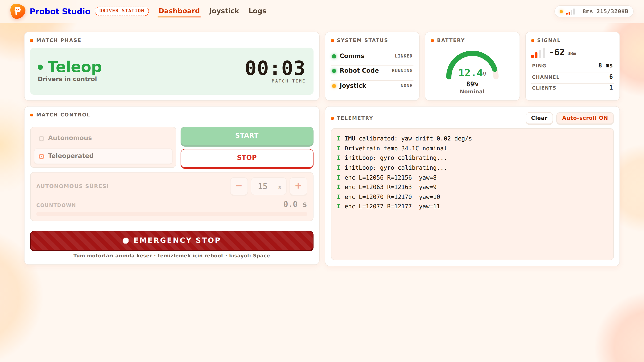Click the Probot Studio title link

click(x=60, y=11)
